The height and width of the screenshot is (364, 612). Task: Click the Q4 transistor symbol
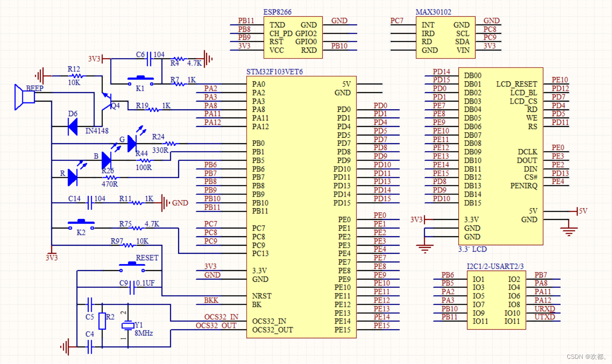click(x=107, y=101)
